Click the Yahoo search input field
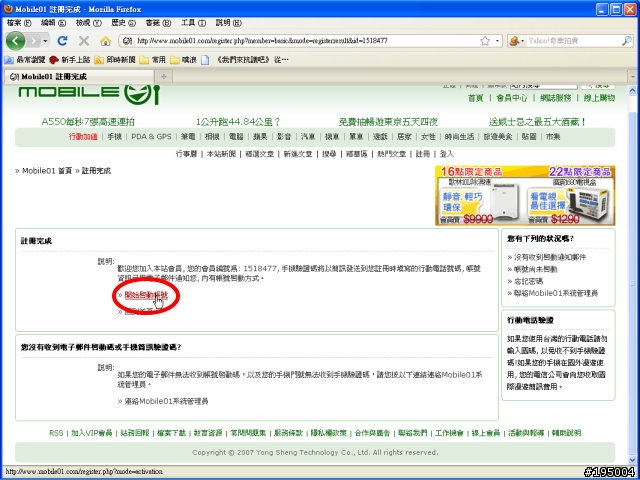The height and width of the screenshot is (480, 640). pyautogui.click(x=571, y=41)
